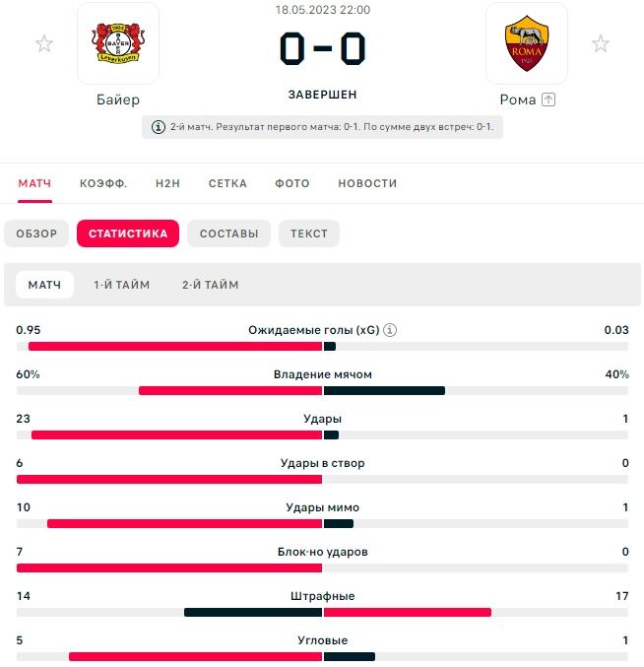The image size is (644, 667).
Task: Open the СЕТКА tab
Action: pyautogui.click(x=227, y=183)
